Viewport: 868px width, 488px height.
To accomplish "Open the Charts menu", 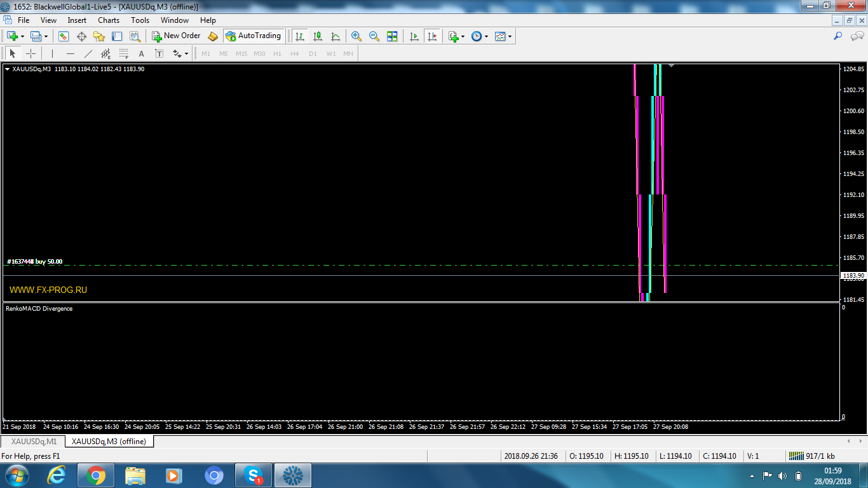I will (109, 20).
